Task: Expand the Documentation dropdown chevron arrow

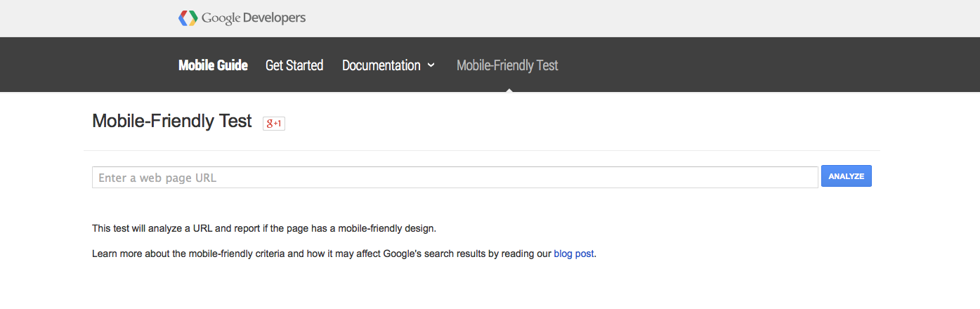Action: [x=431, y=65]
